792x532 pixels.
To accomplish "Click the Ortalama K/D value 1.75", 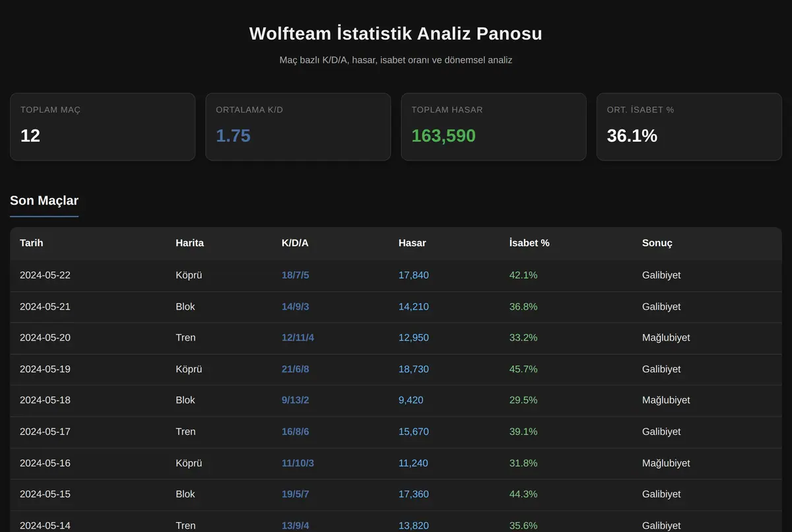I will click(x=233, y=136).
